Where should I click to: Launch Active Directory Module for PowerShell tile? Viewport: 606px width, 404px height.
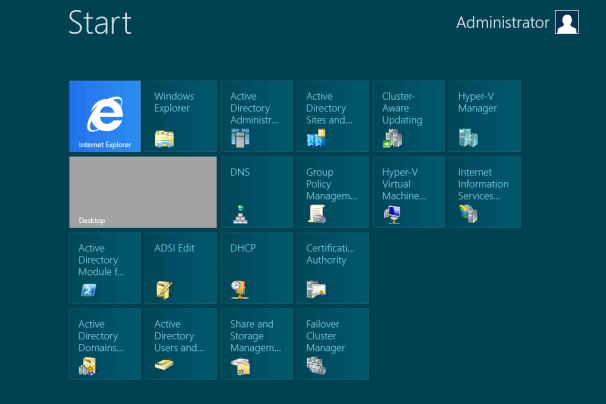pyautogui.click(x=105, y=268)
